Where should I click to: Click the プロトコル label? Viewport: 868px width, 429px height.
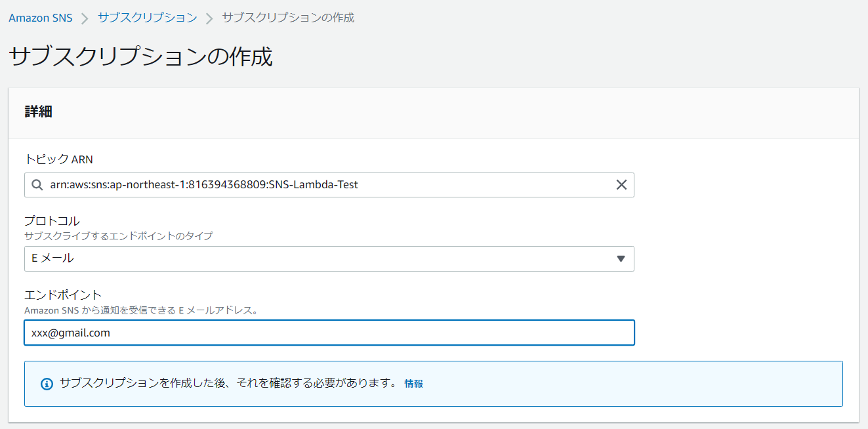click(x=52, y=220)
